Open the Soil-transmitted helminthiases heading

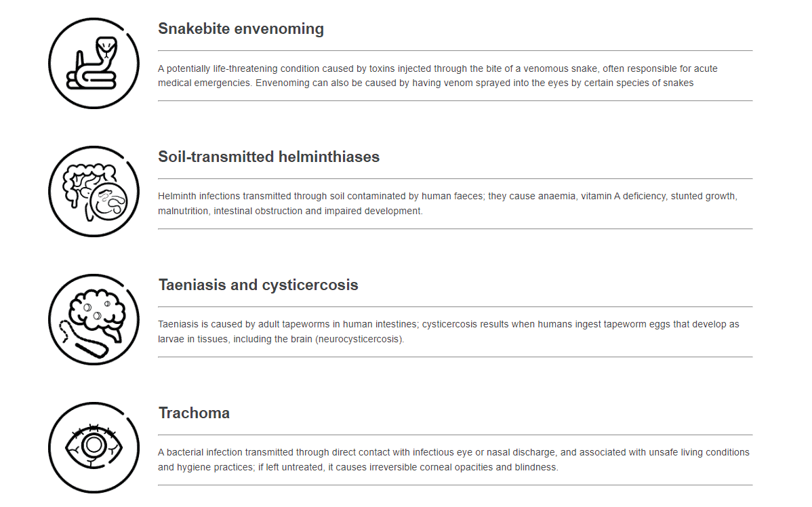click(269, 157)
